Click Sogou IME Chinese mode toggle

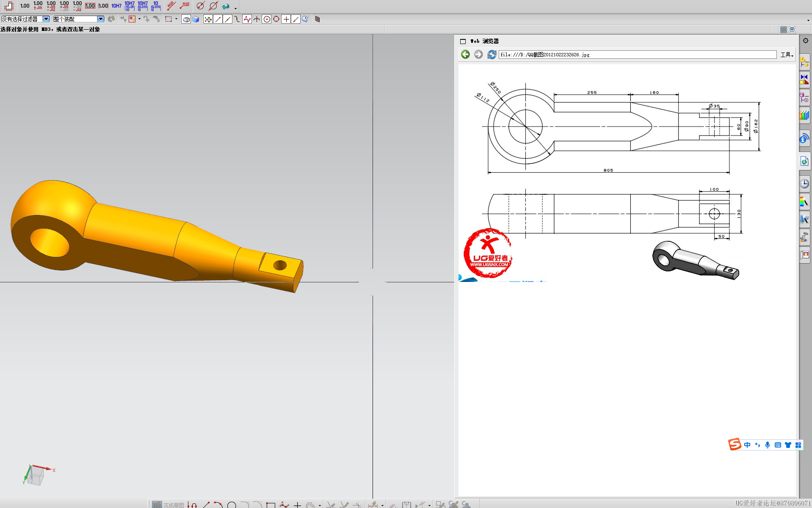747,445
